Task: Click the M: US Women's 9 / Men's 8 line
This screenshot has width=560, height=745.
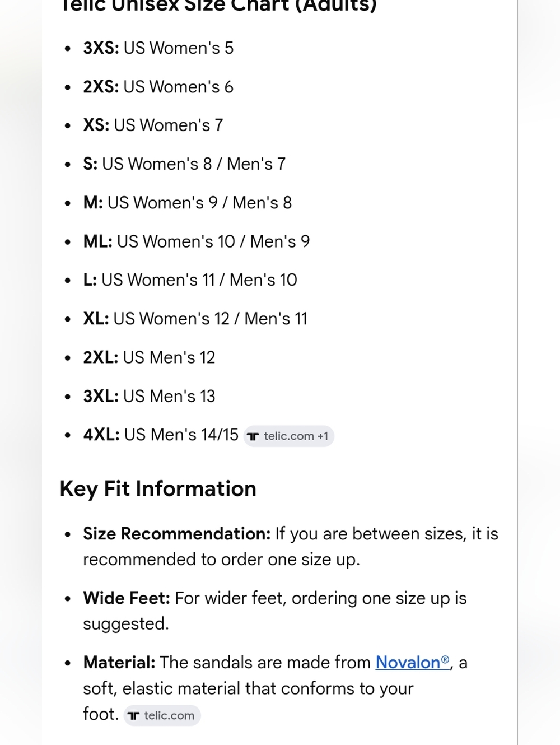Action: 188,202
